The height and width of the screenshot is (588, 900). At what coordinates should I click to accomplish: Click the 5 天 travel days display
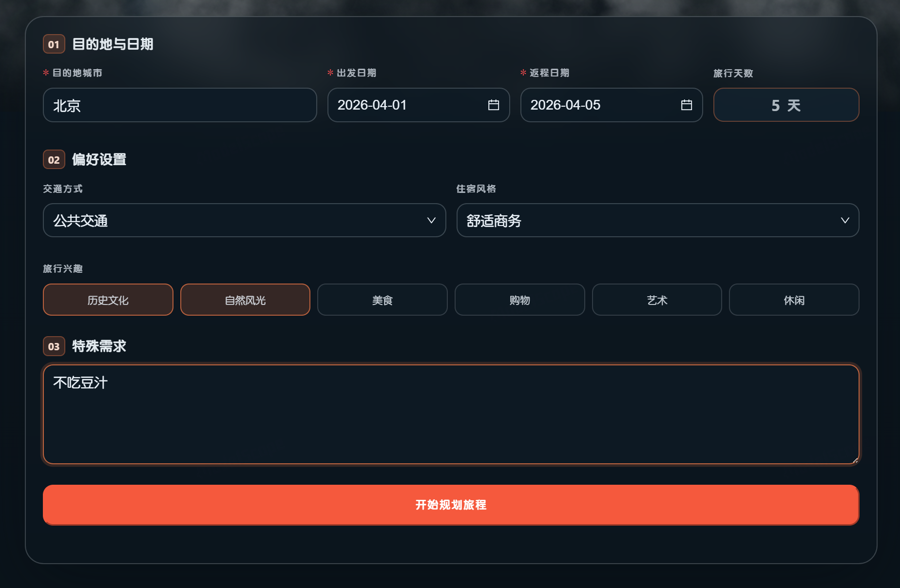click(x=785, y=105)
